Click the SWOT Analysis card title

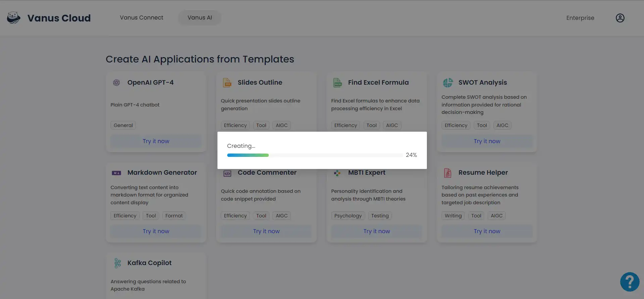(x=483, y=82)
